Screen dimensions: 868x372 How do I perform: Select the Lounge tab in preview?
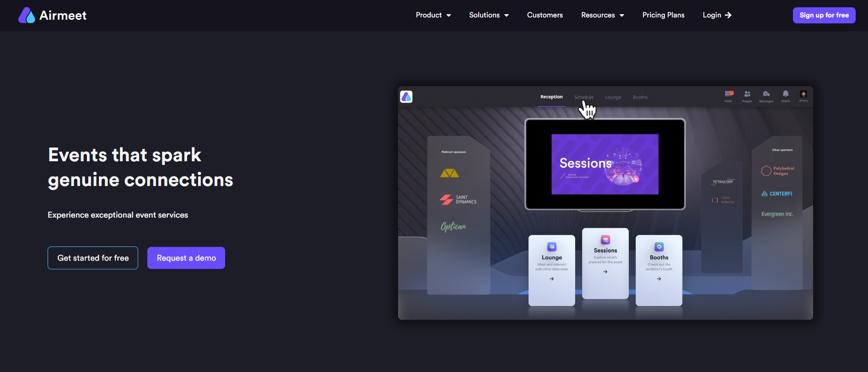pos(613,97)
